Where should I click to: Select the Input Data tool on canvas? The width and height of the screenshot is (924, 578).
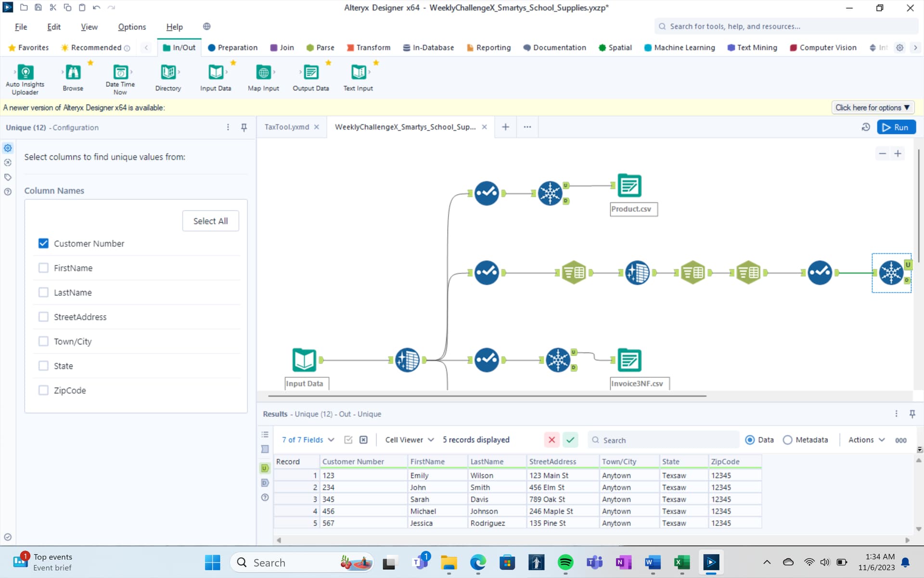pyautogui.click(x=304, y=360)
